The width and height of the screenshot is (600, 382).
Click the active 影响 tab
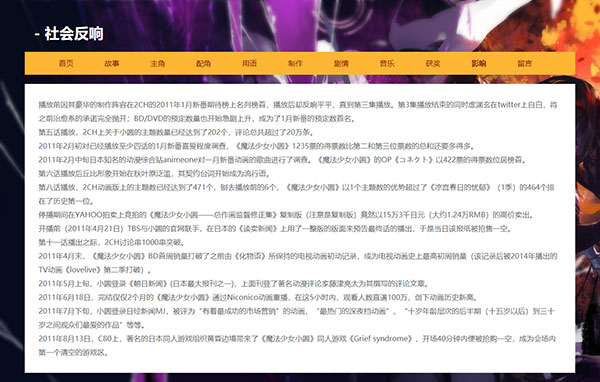point(479,64)
